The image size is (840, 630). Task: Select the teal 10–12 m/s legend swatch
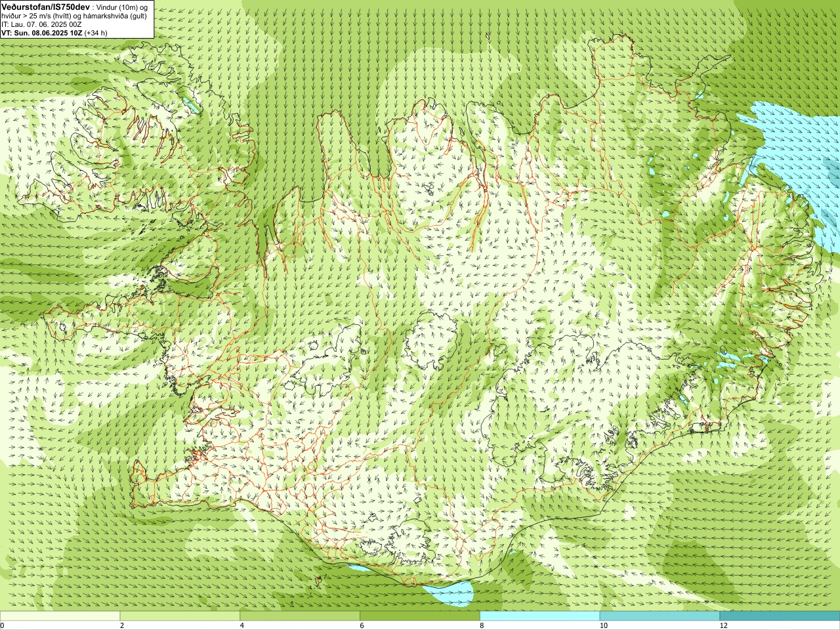(x=660, y=616)
